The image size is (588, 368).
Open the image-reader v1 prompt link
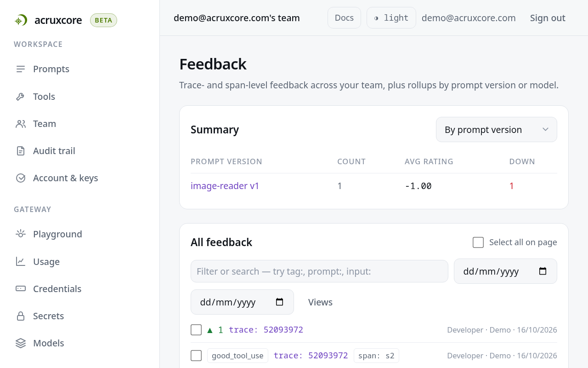(225, 186)
